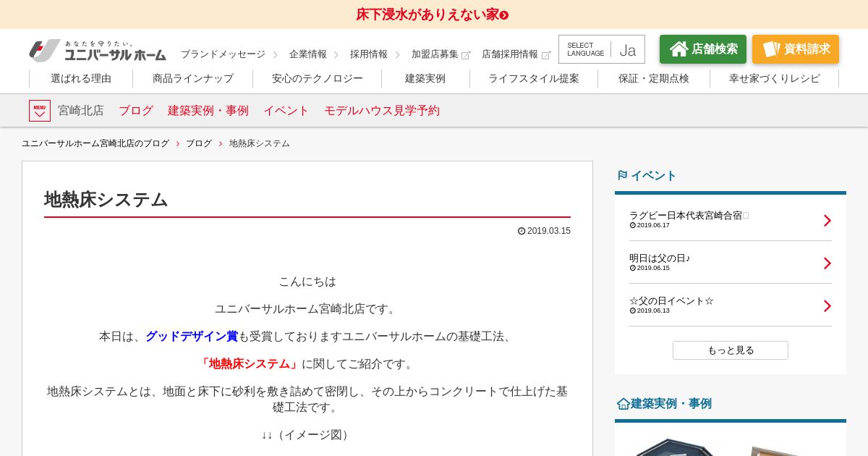Click house icon next to 建築実例・事例 heading

click(623, 404)
